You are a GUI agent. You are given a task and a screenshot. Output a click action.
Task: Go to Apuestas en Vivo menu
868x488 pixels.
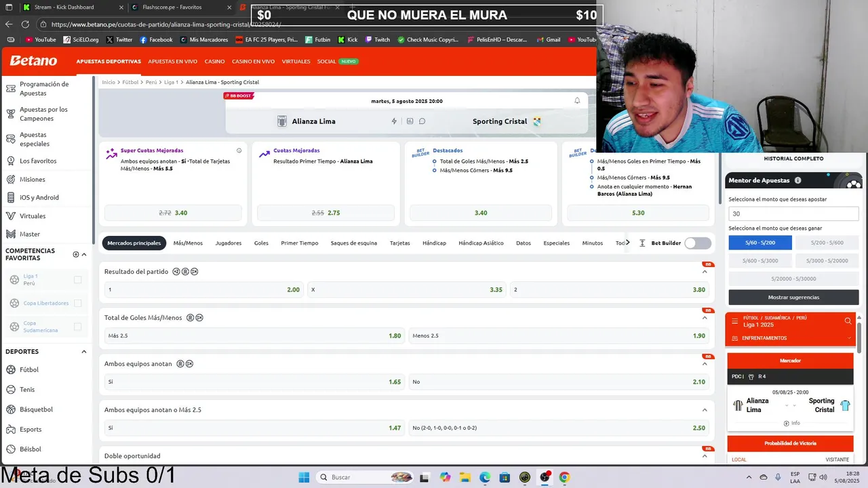(173, 62)
